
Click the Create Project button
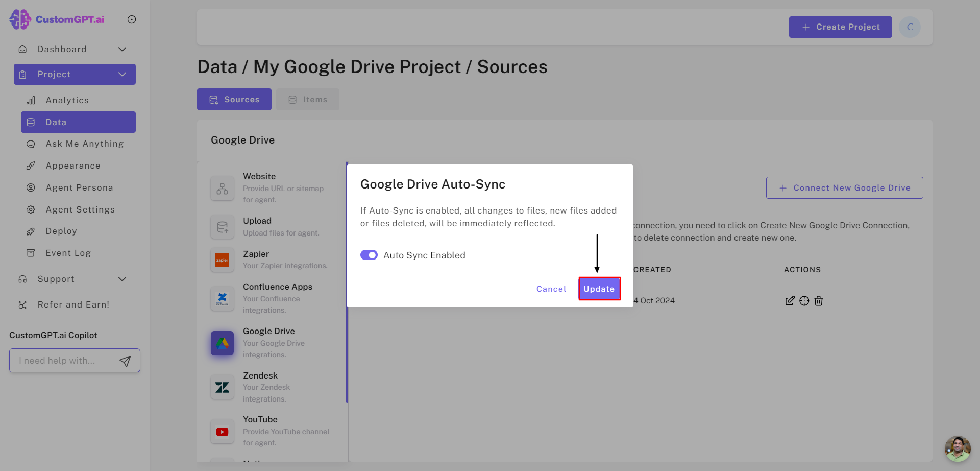841,27
